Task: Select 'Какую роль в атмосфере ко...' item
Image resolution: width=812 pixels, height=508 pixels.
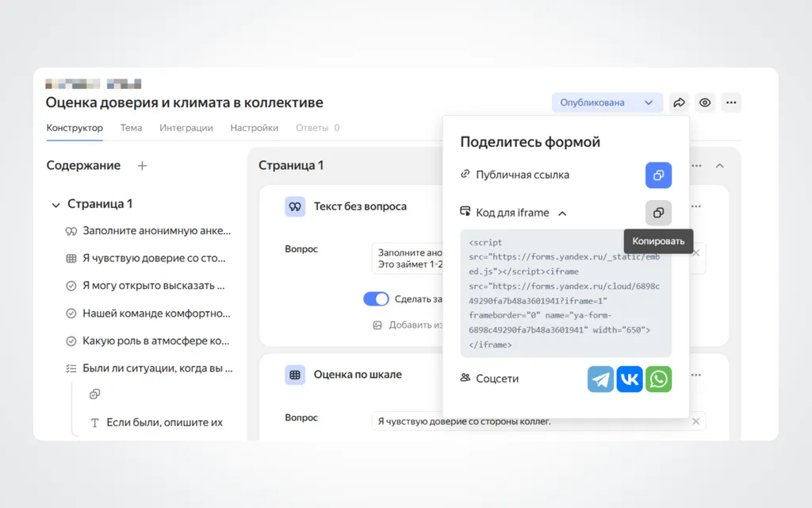Action: 147,341
